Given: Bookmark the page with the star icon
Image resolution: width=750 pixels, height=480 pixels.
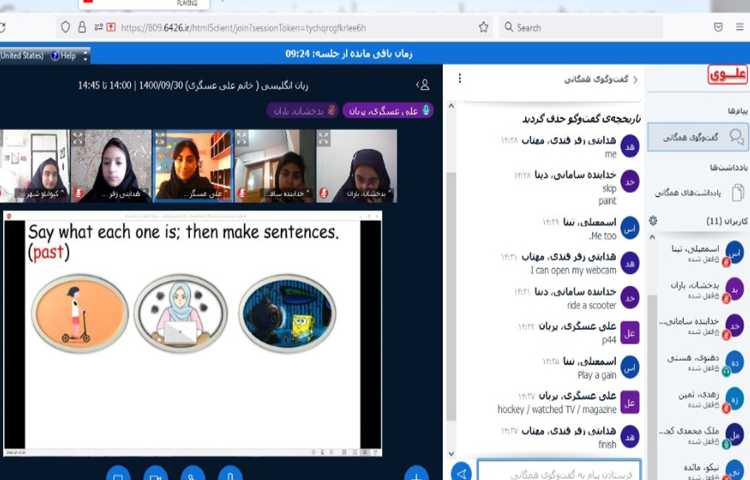Looking at the screenshot, I should [x=484, y=27].
